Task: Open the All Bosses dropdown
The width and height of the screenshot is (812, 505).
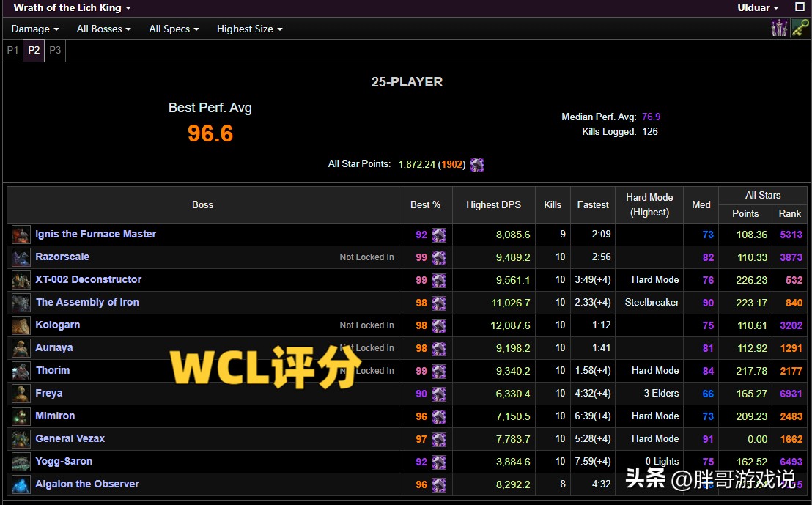Action: (103, 29)
